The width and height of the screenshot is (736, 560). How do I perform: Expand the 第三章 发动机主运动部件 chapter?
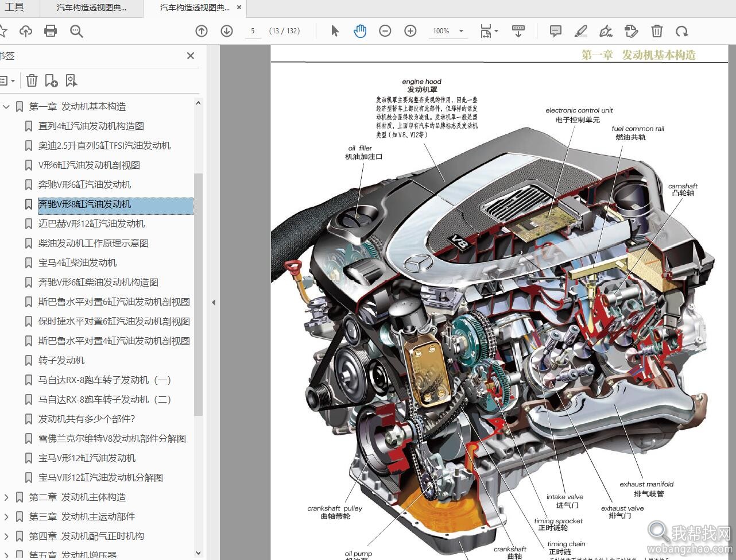pos(6,516)
